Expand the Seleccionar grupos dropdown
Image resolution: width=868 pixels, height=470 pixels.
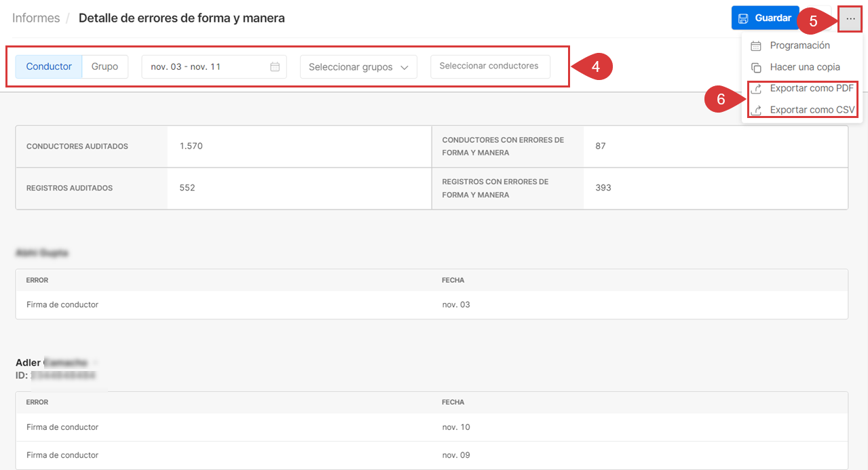(x=358, y=67)
